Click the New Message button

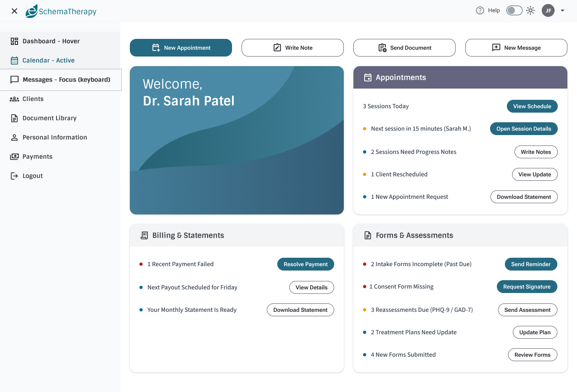coord(516,48)
